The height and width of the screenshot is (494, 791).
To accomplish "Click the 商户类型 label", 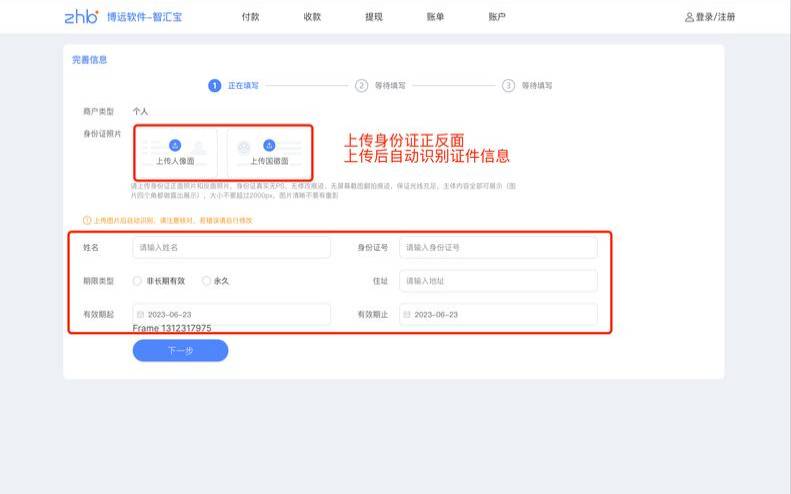I will point(98,111).
